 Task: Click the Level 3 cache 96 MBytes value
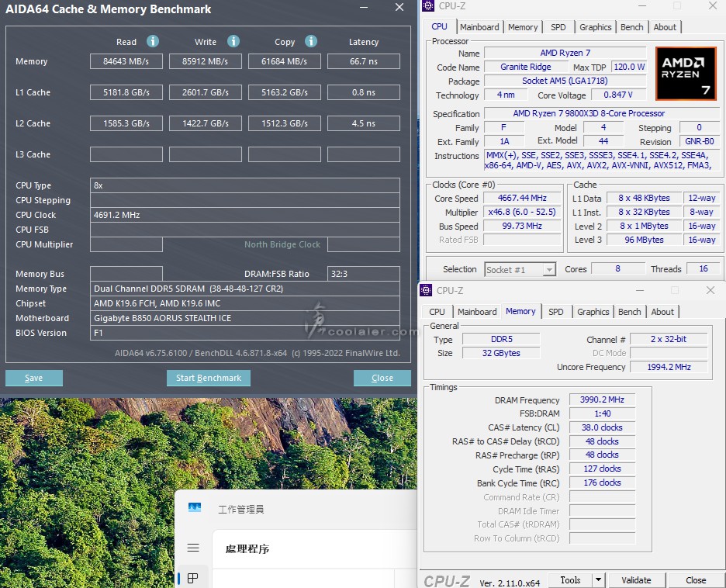(x=644, y=240)
